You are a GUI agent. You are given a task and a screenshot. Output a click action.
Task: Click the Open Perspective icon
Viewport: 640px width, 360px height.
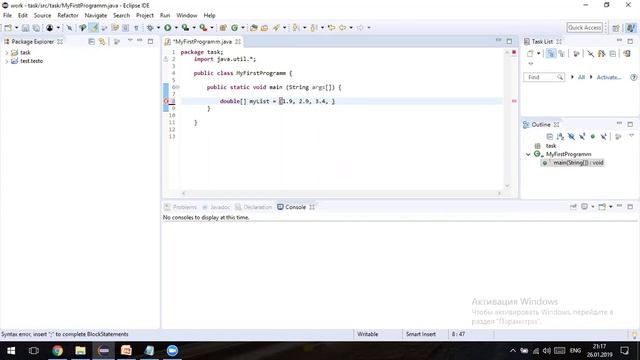pos(616,28)
